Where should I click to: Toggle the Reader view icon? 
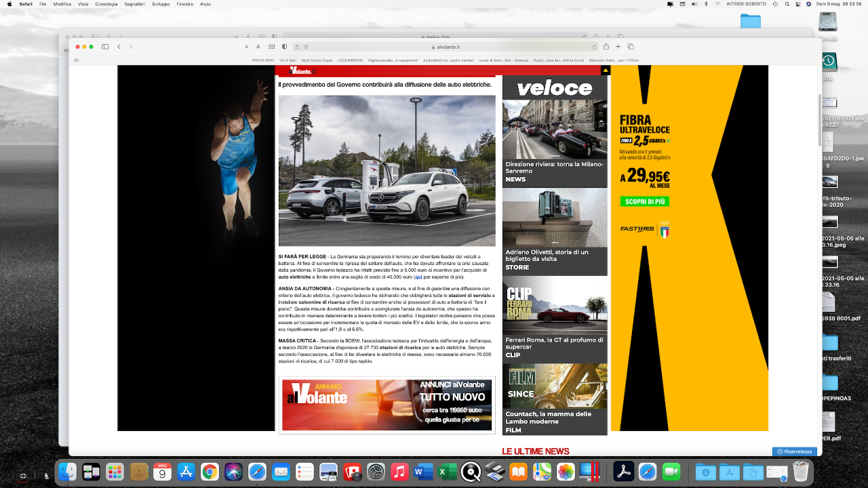[296, 47]
